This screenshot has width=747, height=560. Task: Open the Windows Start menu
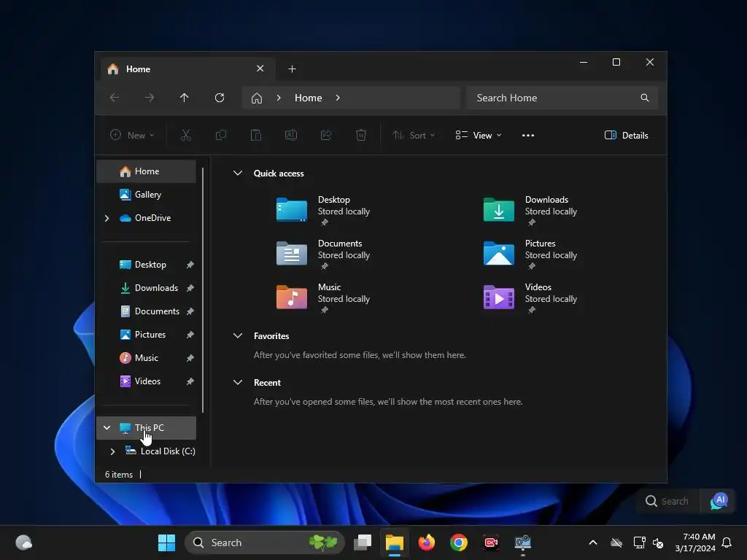pyautogui.click(x=167, y=542)
